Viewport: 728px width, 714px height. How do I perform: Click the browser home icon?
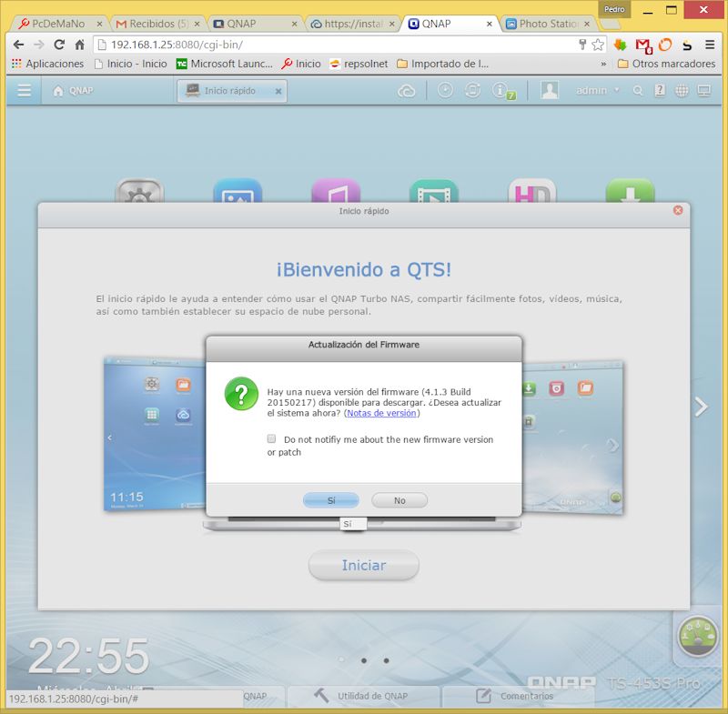[80, 45]
